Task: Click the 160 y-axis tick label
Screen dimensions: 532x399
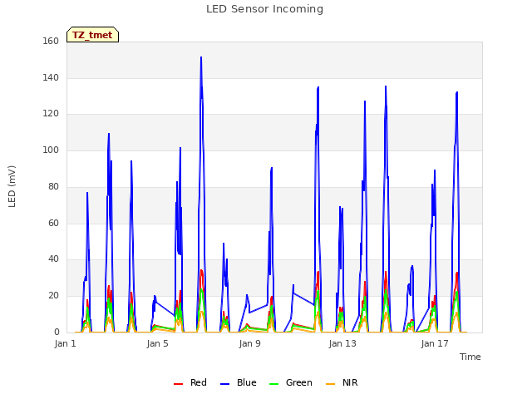Action: click(x=51, y=41)
